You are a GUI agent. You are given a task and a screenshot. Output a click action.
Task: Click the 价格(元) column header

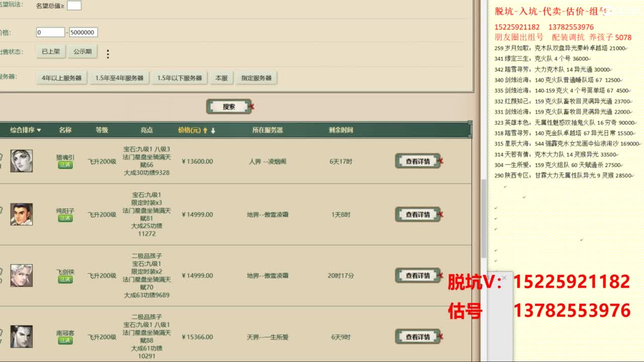(189, 130)
